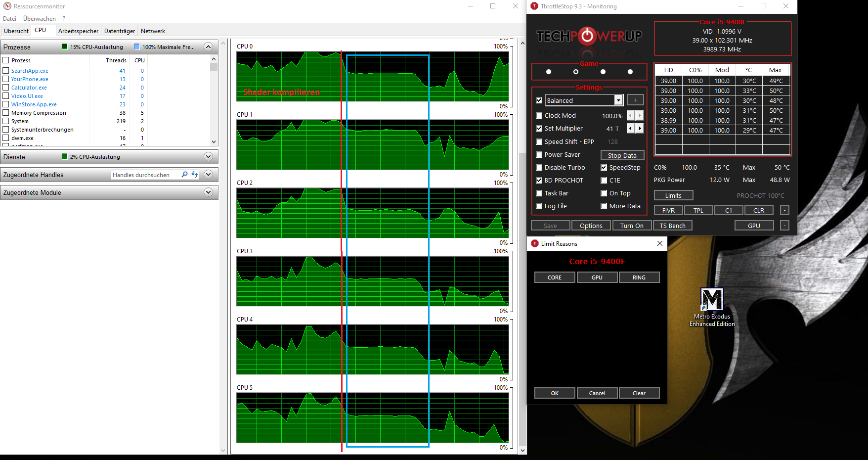
Task: Select the RING button in Limit Reasons
Action: point(639,277)
